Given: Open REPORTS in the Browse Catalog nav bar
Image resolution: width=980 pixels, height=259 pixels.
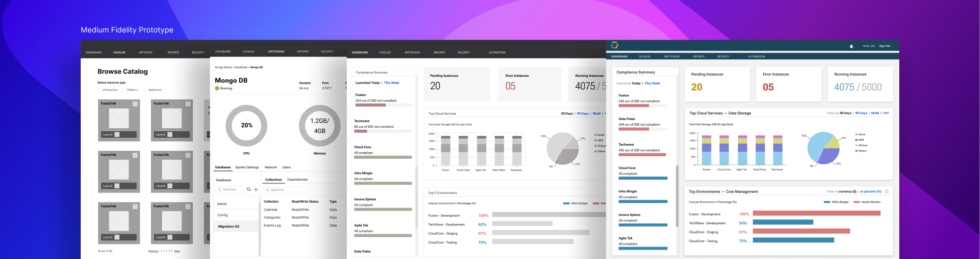Looking at the screenshot, I should pos(173,52).
